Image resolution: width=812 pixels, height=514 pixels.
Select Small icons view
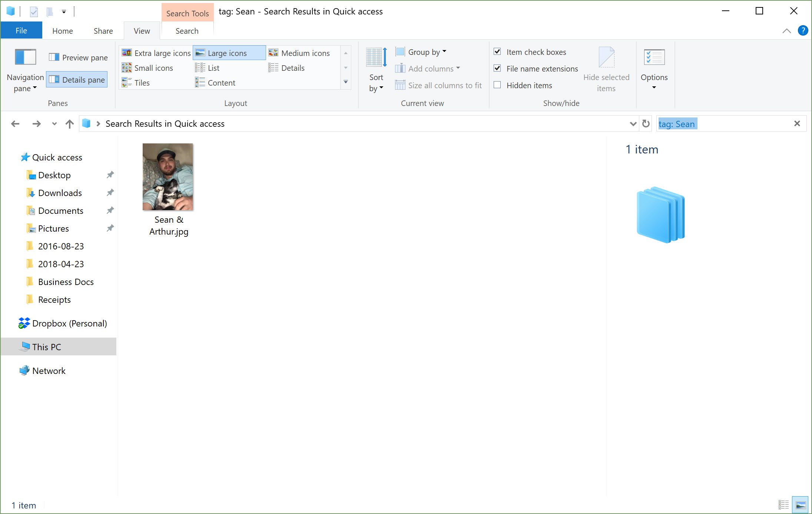[153, 67]
